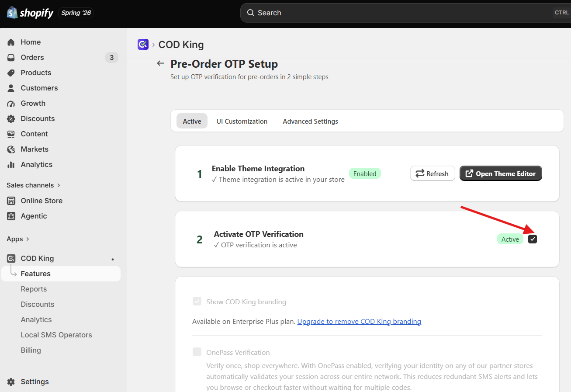Click the Settings gear icon
The image size is (571, 392).
pyautogui.click(x=11, y=382)
